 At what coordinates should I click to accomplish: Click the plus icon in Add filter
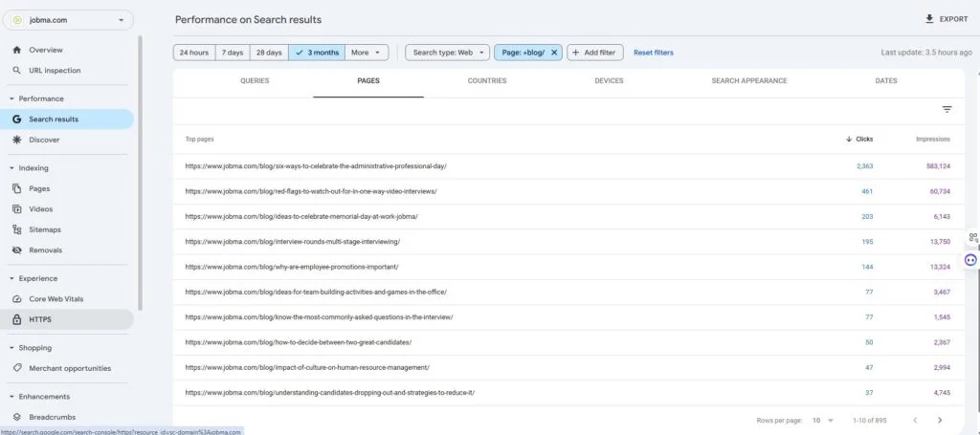pos(575,53)
